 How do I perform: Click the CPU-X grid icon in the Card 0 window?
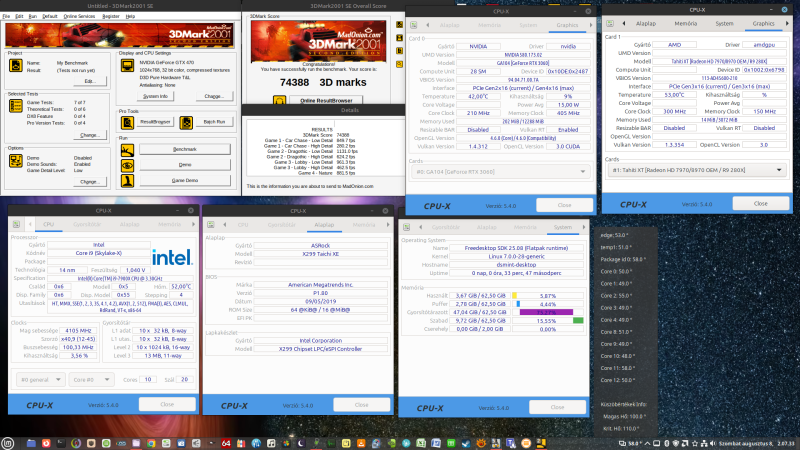pos(414,25)
